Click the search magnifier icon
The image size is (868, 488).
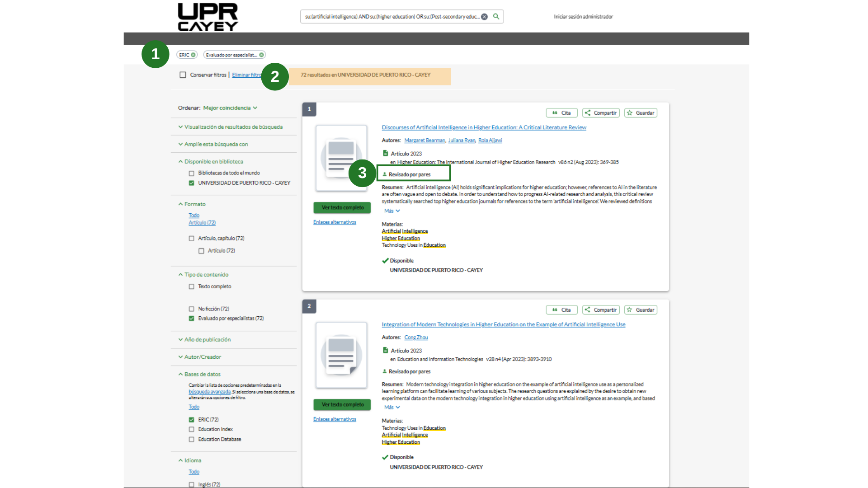[x=496, y=17]
